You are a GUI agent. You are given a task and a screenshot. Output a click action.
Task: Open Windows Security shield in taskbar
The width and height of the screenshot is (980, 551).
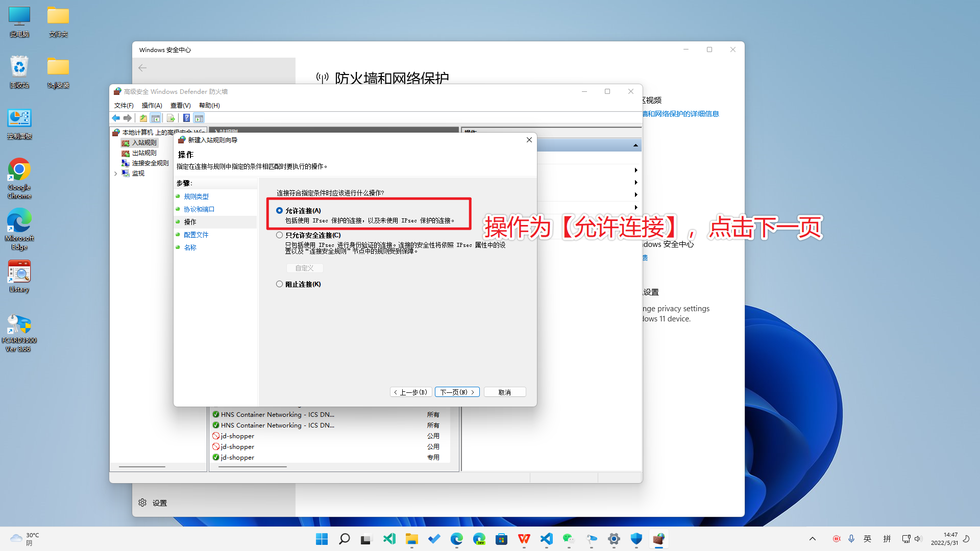coord(636,539)
